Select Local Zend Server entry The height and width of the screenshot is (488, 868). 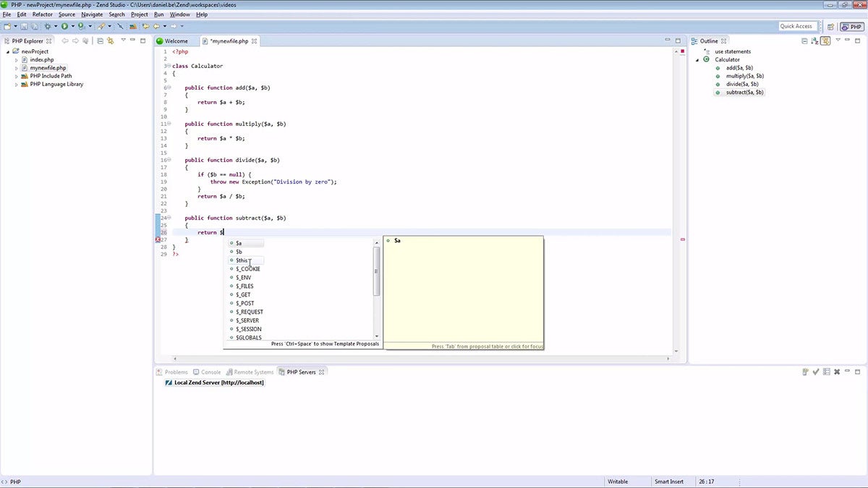coord(218,382)
